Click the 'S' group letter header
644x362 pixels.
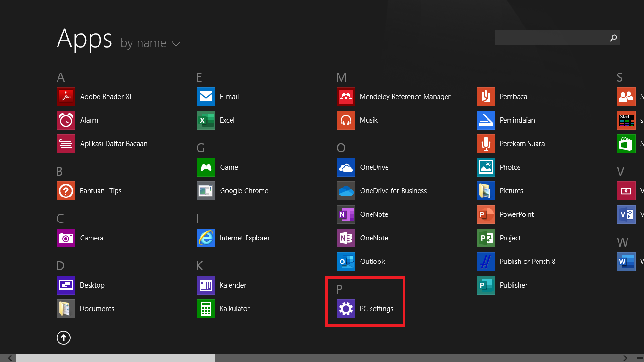(x=619, y=77)
